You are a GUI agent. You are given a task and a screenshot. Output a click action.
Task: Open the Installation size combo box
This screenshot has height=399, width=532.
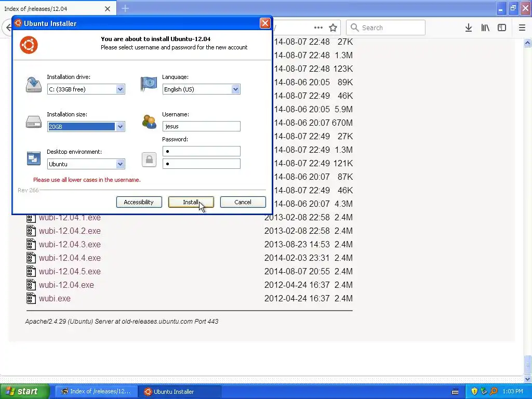point(120,127)
